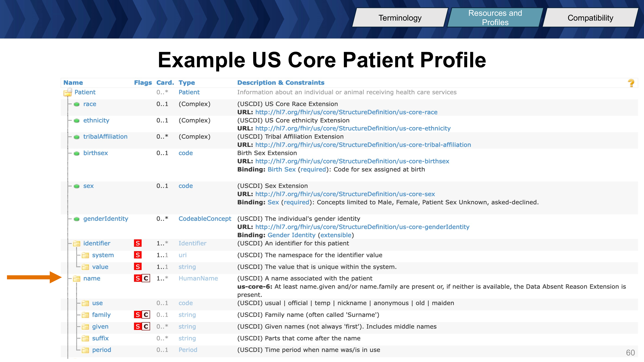Click the HumanName type link

[x=198, y=278]
